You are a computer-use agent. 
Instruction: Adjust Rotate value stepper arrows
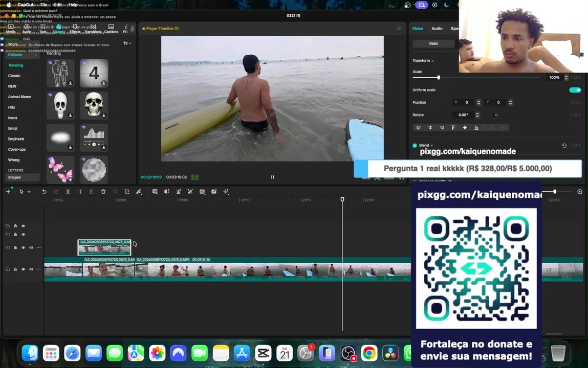pos(477,115)
